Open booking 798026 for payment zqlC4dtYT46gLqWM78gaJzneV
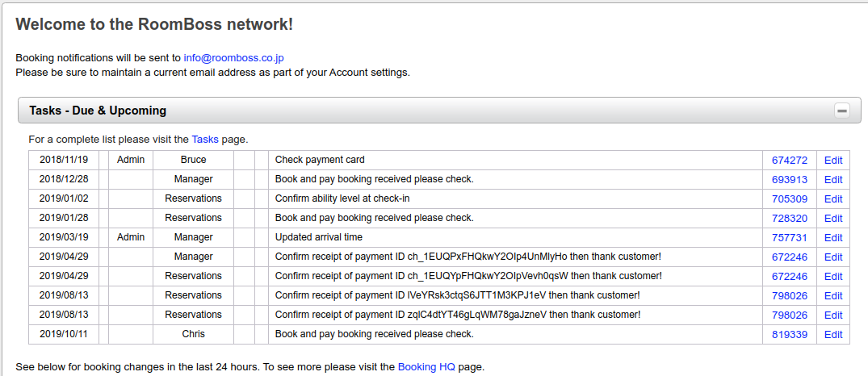Screen dimensions: 868x376 (x=790, y=315)
